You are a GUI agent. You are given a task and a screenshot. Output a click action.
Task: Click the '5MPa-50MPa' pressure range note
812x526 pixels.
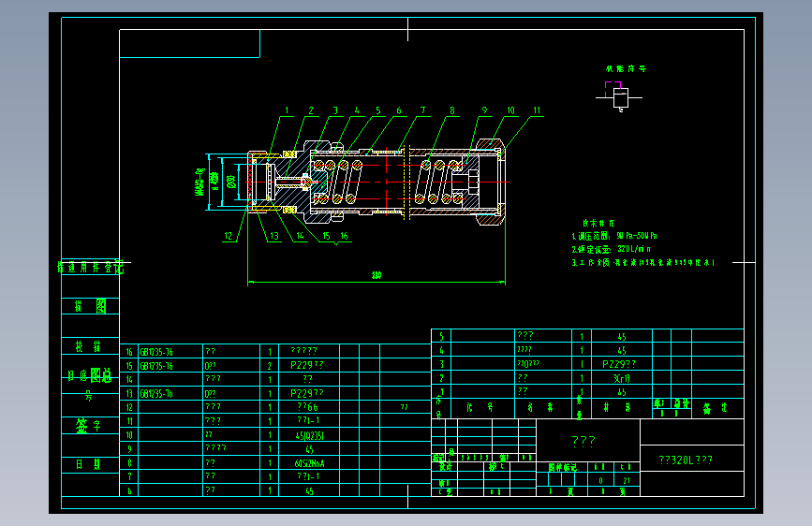pyautogui.click(x=637, y=236)
